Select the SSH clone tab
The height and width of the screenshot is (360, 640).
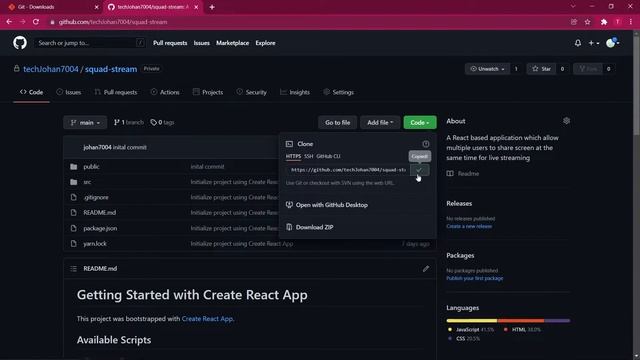309,156
